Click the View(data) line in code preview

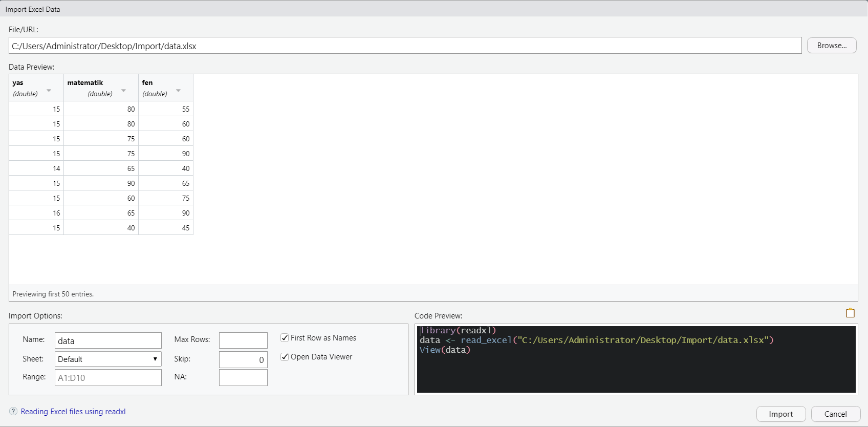coord(445,350)
